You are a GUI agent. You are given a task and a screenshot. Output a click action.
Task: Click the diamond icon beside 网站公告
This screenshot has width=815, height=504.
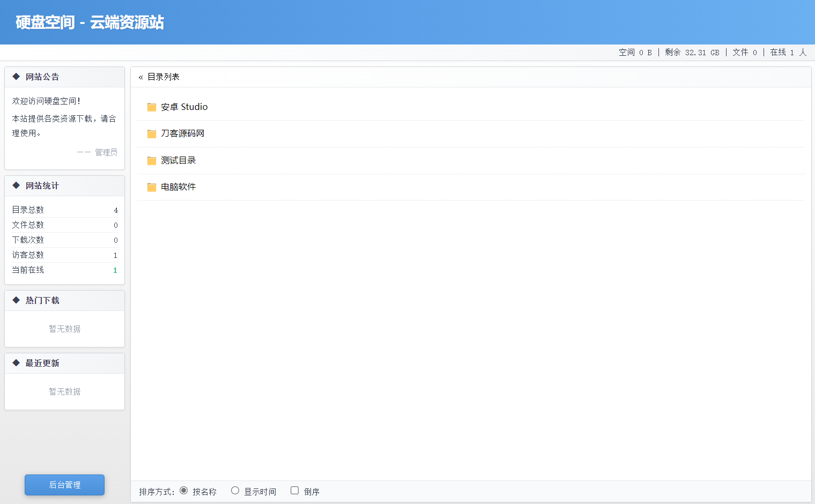click(15, 76)
